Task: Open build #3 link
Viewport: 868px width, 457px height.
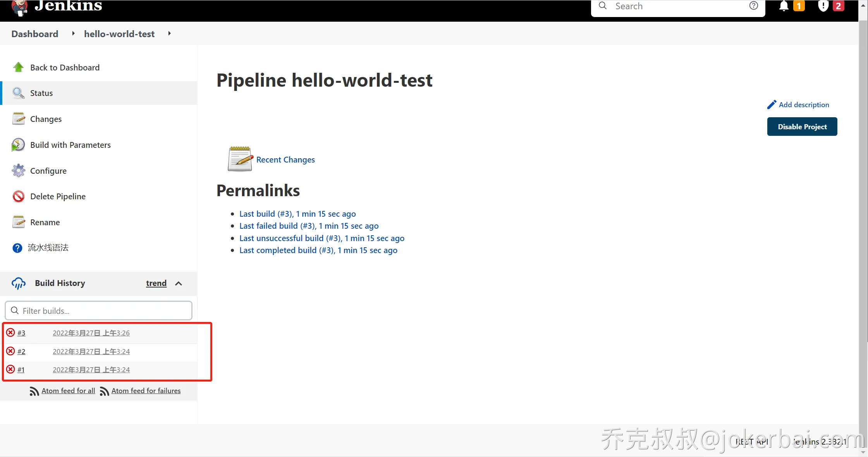Action: point(21,333)
